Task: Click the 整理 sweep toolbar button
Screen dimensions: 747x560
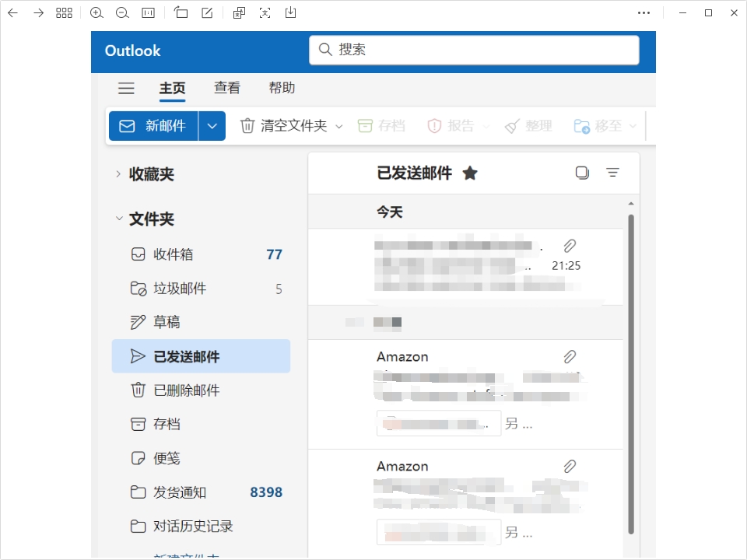Action: click(528, 126)
